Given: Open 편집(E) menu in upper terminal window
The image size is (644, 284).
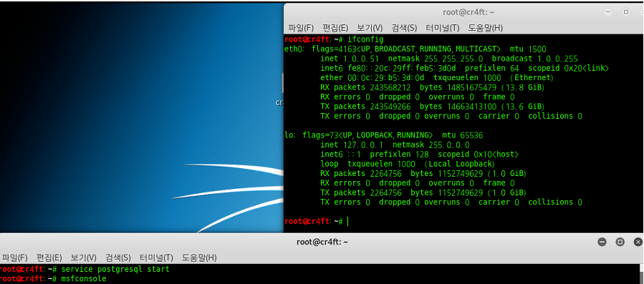Looking at the screenshot, I should (335, 28).
